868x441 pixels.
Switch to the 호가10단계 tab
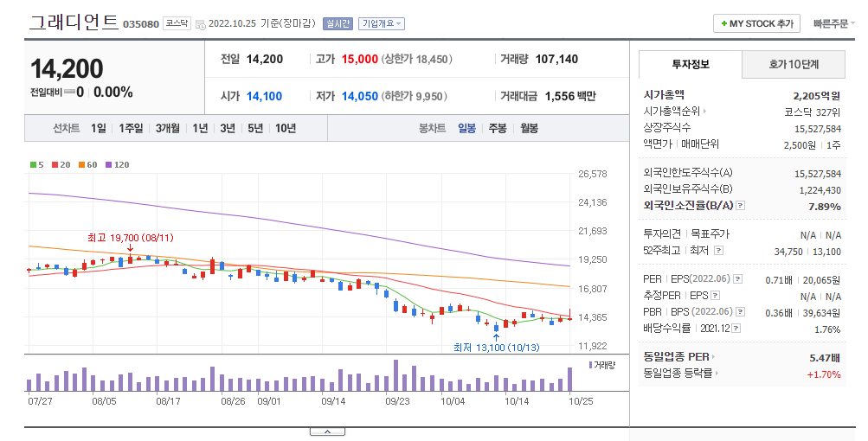click(794, 64)
